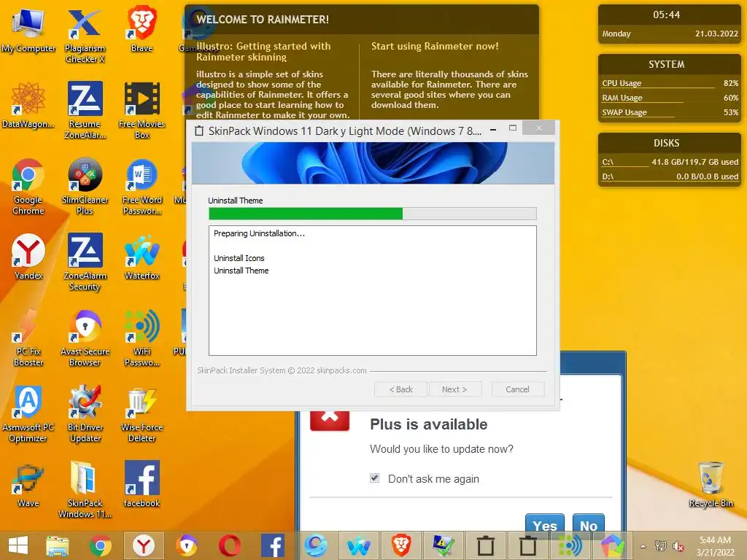Click the muted volume tray icon

coord(678,546)
